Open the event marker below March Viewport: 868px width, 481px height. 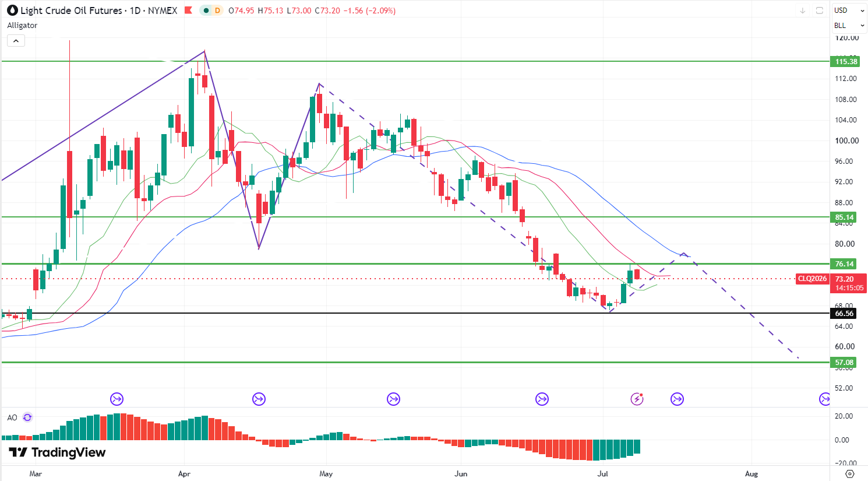click(117, 399)
